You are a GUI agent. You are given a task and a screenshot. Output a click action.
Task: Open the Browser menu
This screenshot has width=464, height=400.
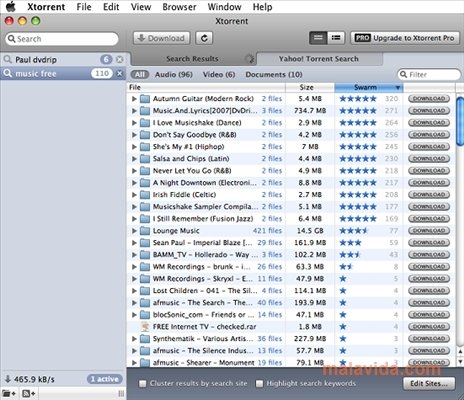pos(179,7)
